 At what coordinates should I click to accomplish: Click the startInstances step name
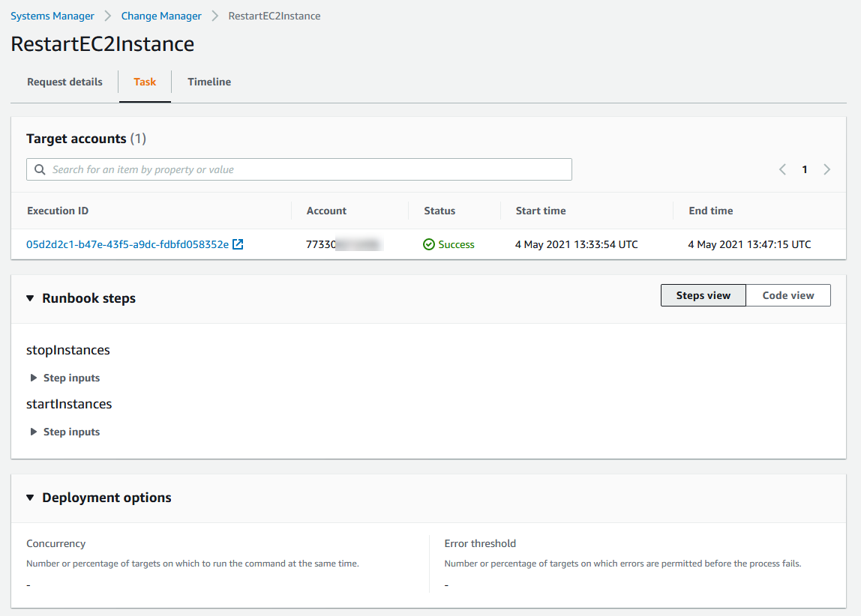(69, 404)
